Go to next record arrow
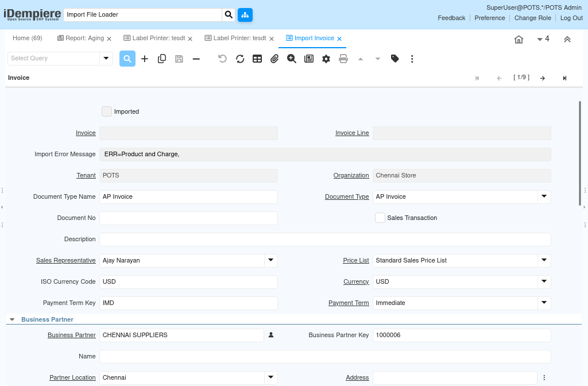The height and width of the screenshot is (386, 588). point(543,78)
